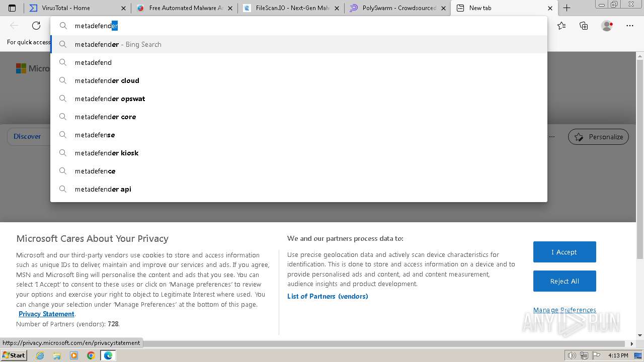Switch to Free Automated Malware Analysis tab

point(184,8)
